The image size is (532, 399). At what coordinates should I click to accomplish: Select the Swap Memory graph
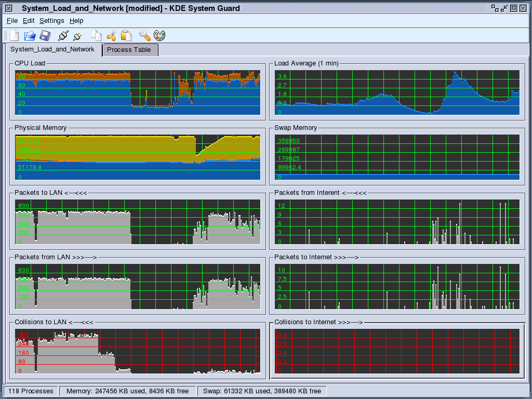[397, 157]
